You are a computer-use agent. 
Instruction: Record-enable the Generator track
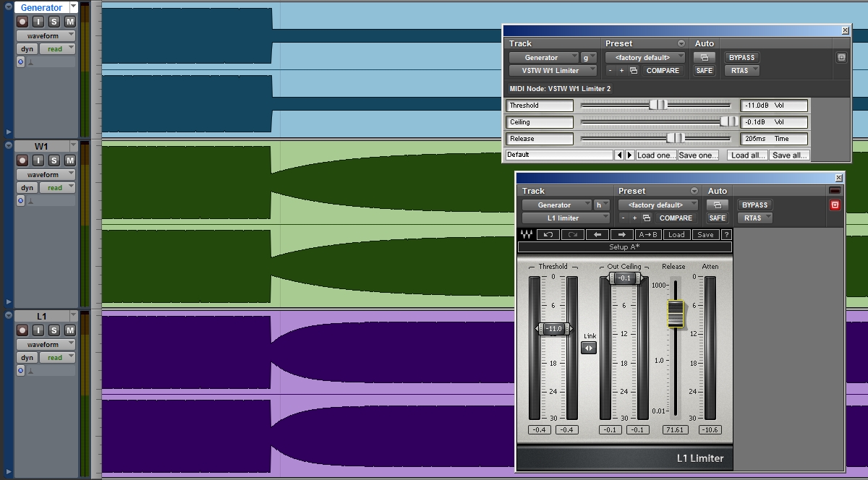coord(22,22)
